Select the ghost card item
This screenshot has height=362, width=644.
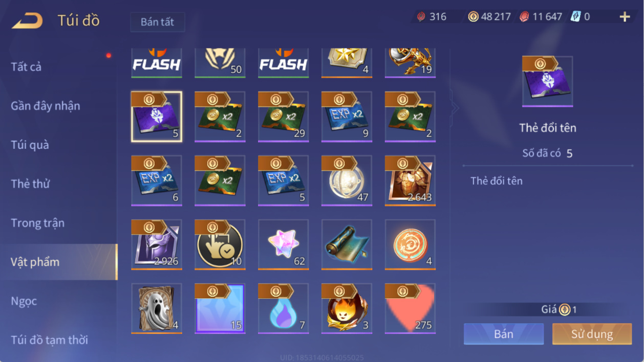pos(157,308)
